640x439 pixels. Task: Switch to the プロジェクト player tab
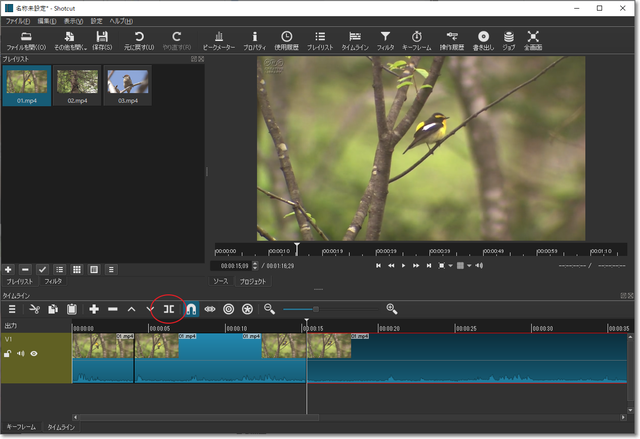253,282
